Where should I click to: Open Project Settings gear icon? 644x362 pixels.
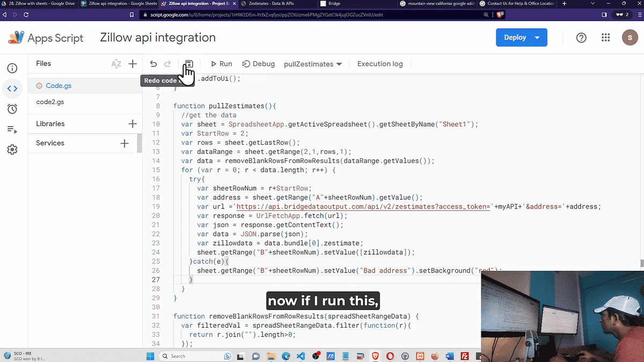point(12,150)
